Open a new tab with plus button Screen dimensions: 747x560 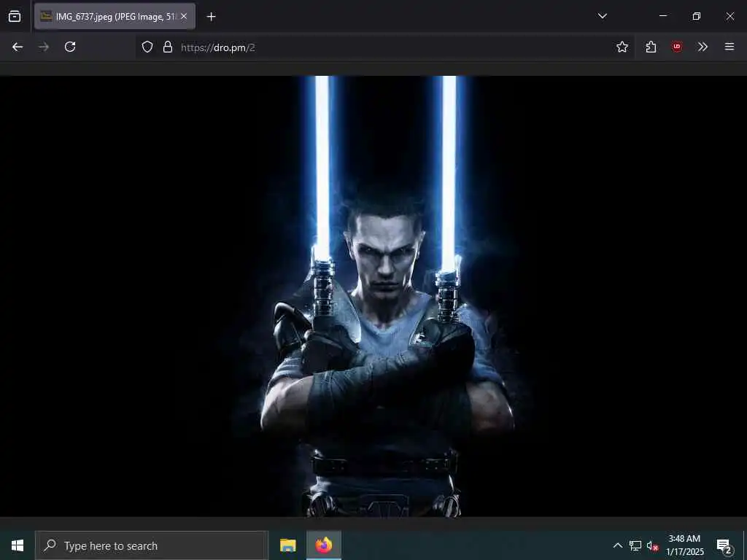[211, 17]
